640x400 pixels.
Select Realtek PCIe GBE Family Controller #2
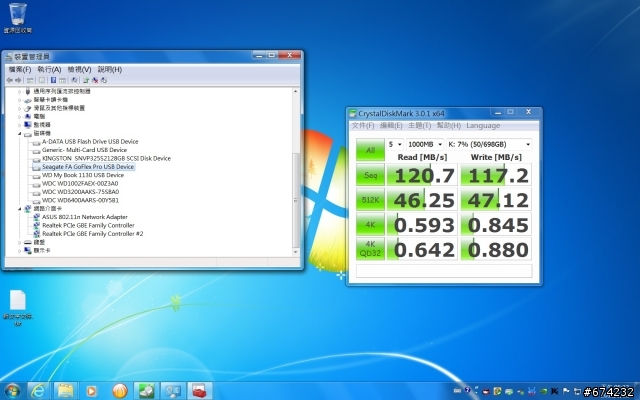(93, 234)
